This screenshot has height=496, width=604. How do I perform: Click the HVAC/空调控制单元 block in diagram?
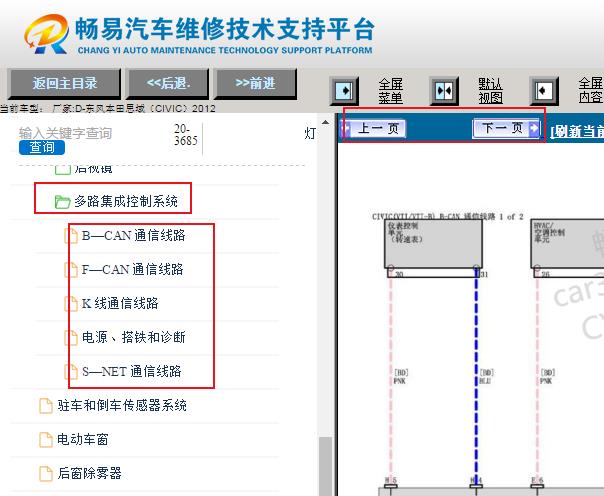(567, 243)
